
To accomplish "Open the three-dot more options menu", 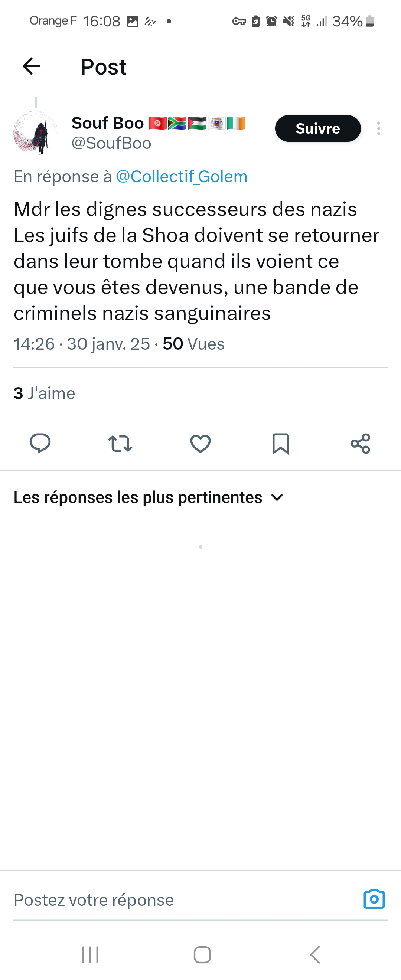I will [x=378, y=128].
